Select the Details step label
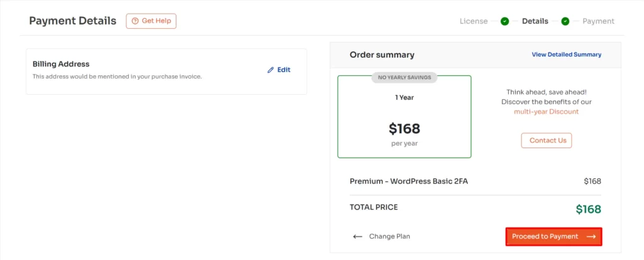 click(535, 21)
